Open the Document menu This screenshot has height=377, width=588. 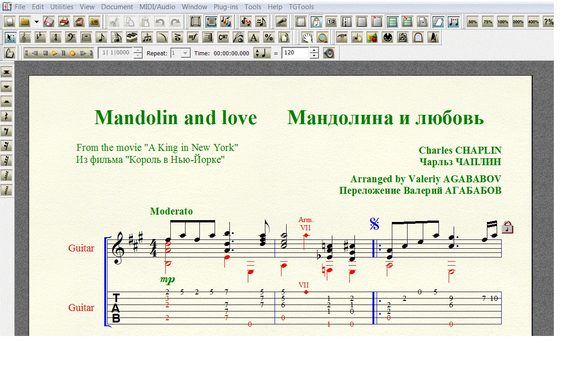coord(117,7)
